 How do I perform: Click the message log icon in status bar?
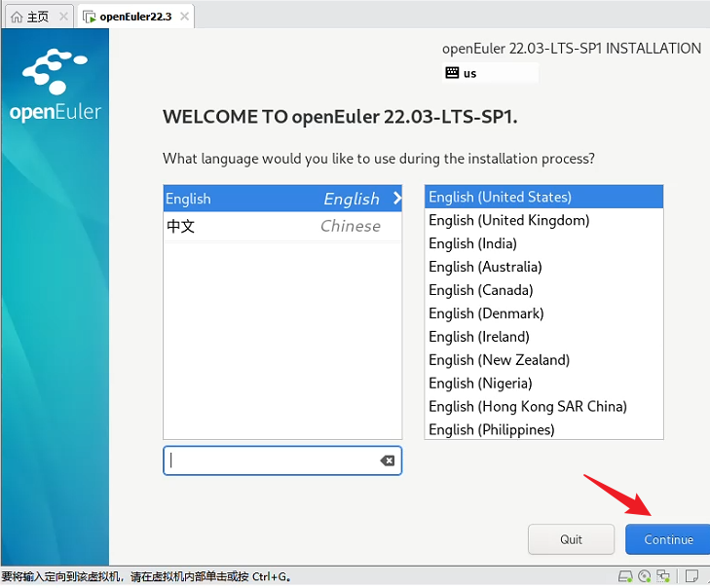pos(691,576)
